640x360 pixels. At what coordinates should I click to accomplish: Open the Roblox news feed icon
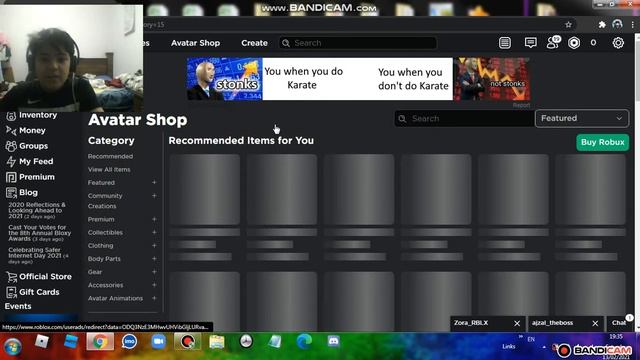tap(505, 43)
